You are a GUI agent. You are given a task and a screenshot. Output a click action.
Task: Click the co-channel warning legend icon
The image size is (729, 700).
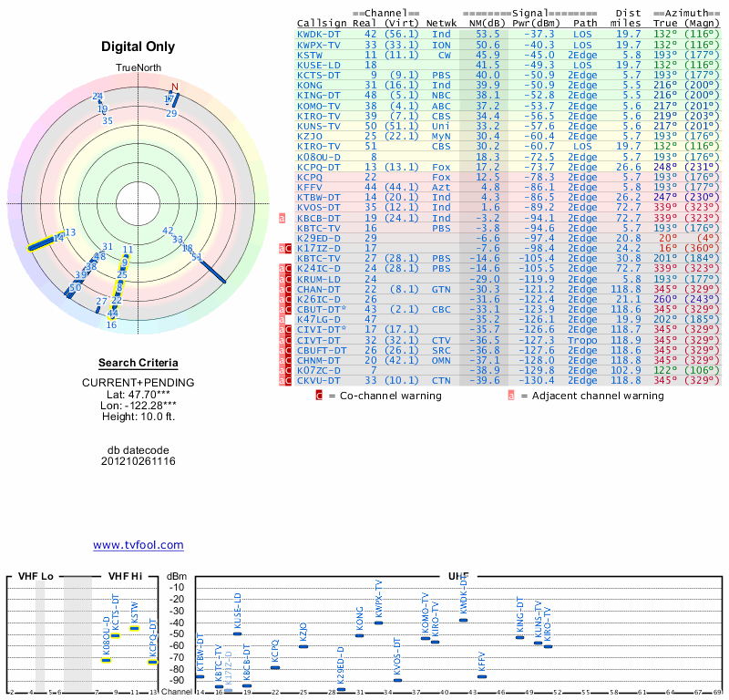(x=319, y=396)
